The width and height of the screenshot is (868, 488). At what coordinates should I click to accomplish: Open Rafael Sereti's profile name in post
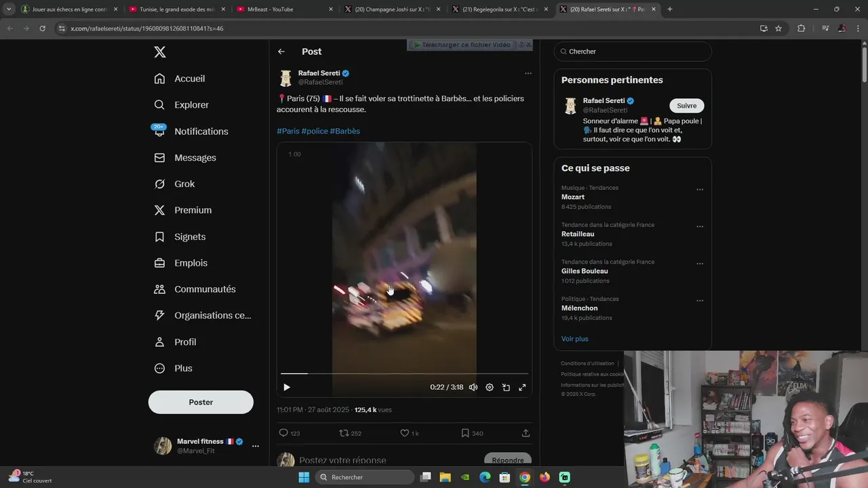pyautogui.click(x=319, y=73)
